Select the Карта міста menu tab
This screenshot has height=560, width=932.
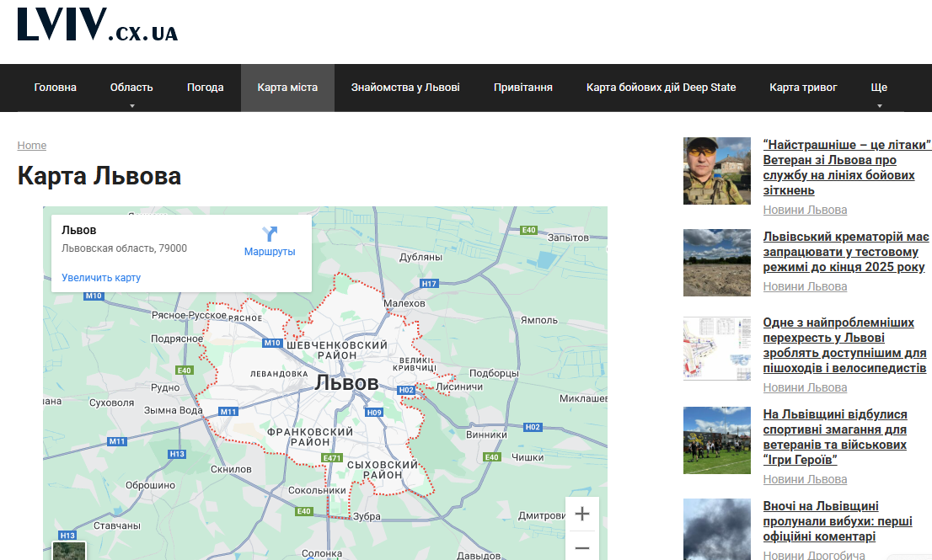click(x=287, y=88)
